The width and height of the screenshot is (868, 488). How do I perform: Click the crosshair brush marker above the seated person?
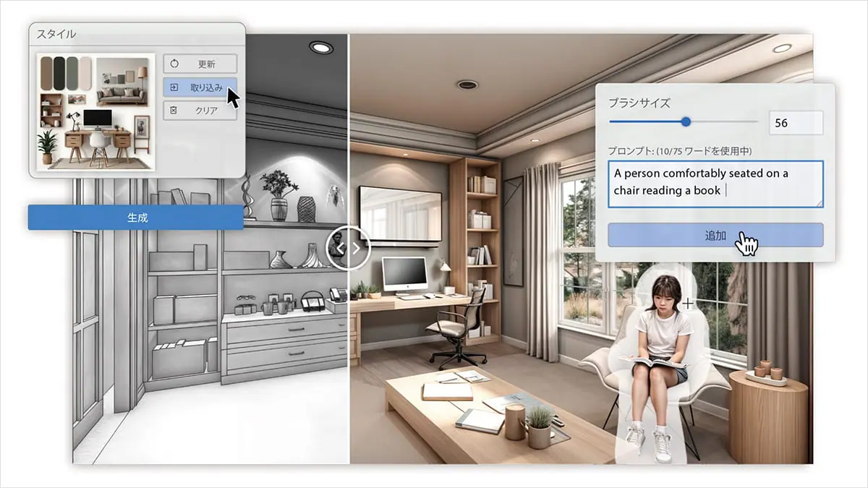[687, 303]
